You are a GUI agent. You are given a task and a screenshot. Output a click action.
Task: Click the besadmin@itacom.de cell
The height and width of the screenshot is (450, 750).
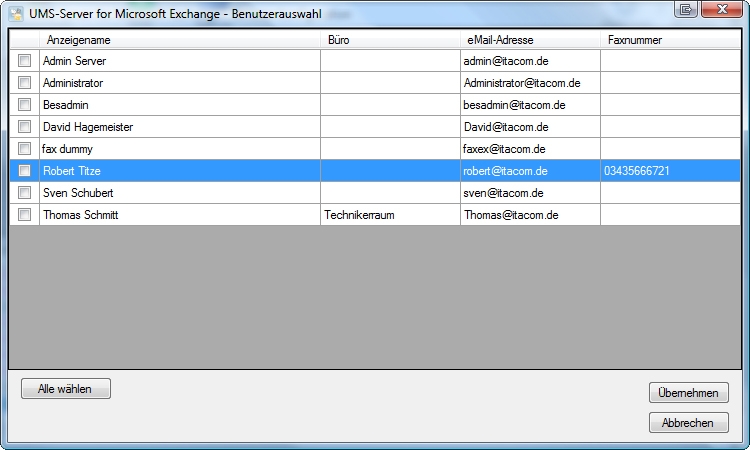point(530,105)
